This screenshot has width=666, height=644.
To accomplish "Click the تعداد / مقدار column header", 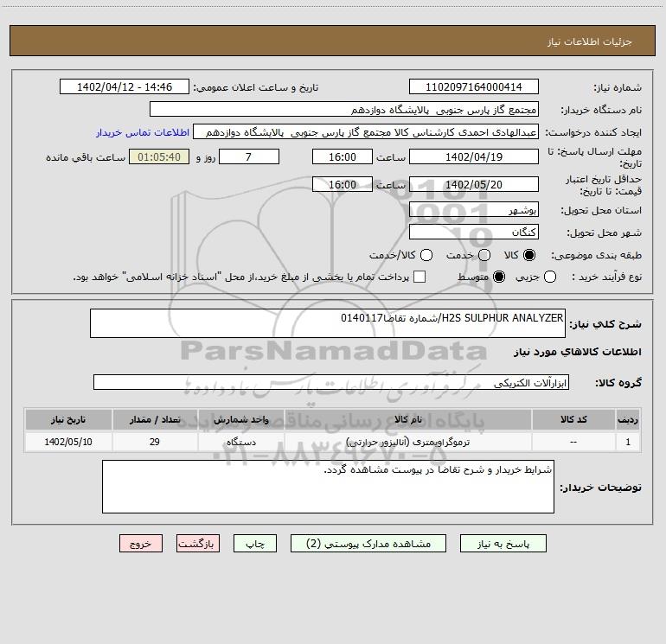I will coord(155,419).
